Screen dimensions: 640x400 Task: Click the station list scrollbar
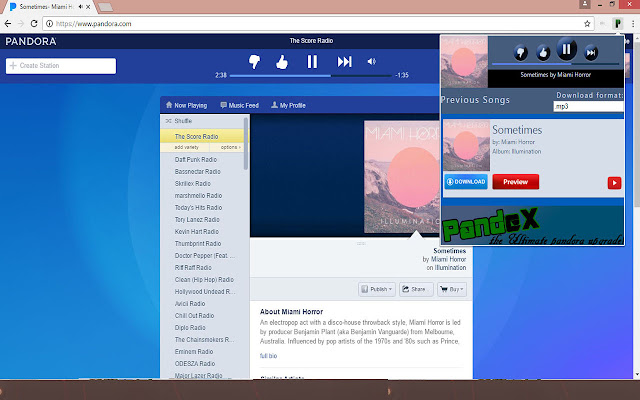[x=246, y=143]
